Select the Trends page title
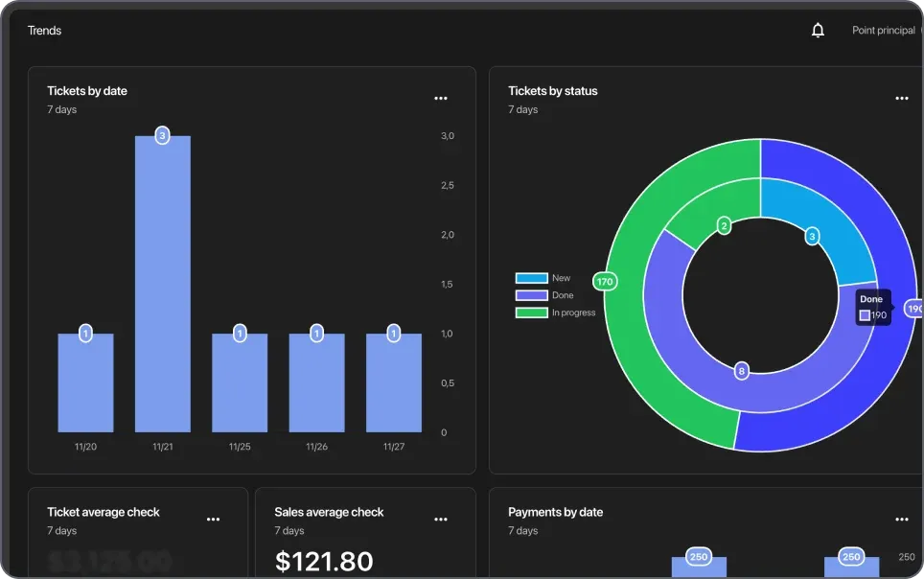924x579 pixels. click(x=44, y=31)
